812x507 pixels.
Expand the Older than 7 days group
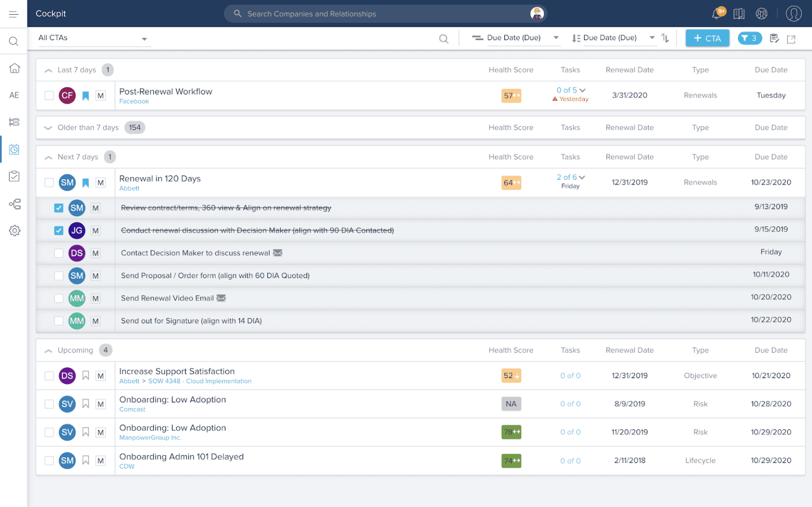(48, 128)
